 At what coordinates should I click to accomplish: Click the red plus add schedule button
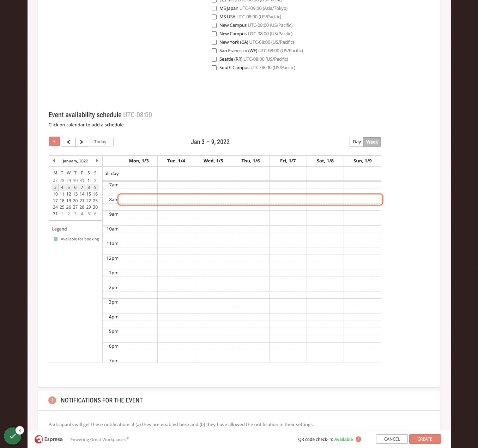pyautogui.click(x=54, y=142)
